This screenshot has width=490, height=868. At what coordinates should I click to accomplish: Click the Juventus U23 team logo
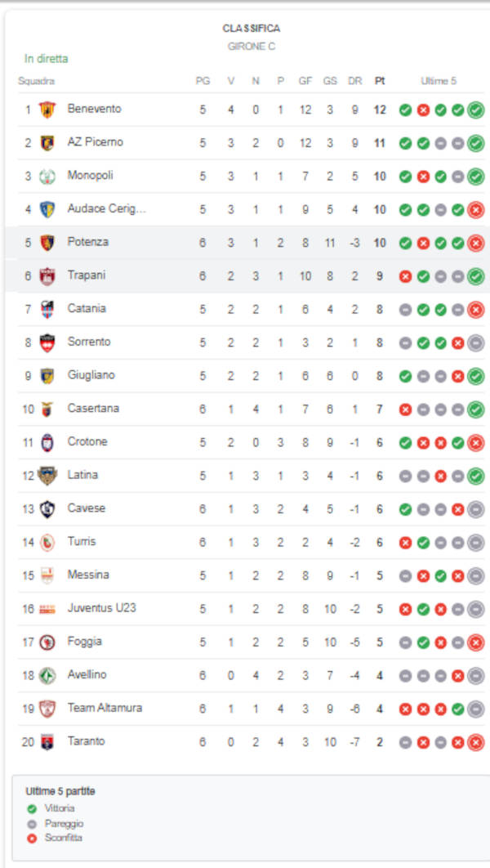47,609
